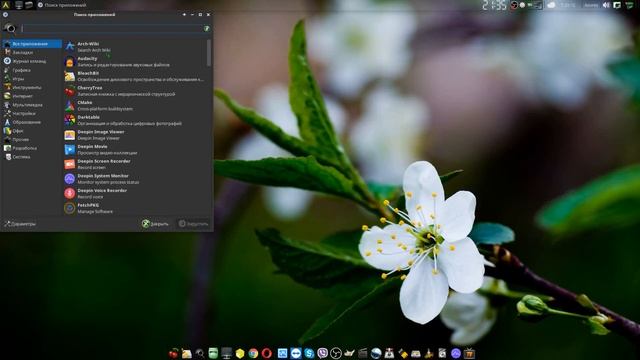Open the window menu icon in title bar
Image resolution: width=640 pixels, height=360 pixels.
click(x=5, y=14)
